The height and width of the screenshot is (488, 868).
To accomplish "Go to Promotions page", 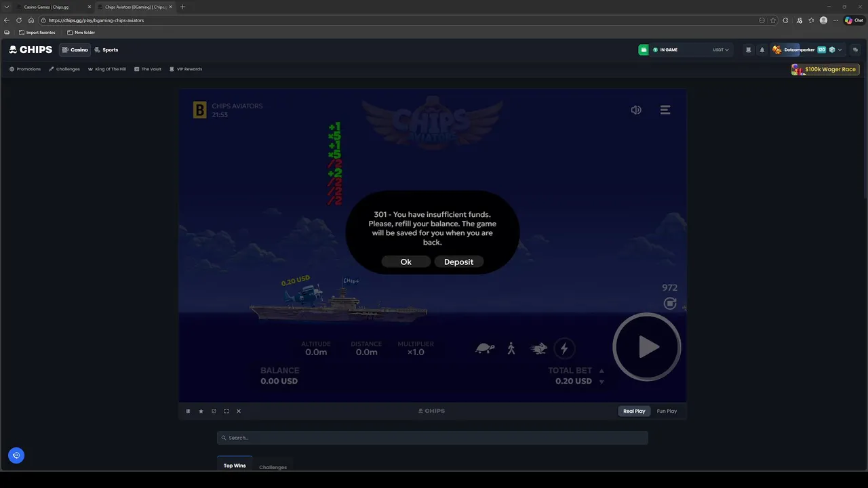I will pos(25,69).
